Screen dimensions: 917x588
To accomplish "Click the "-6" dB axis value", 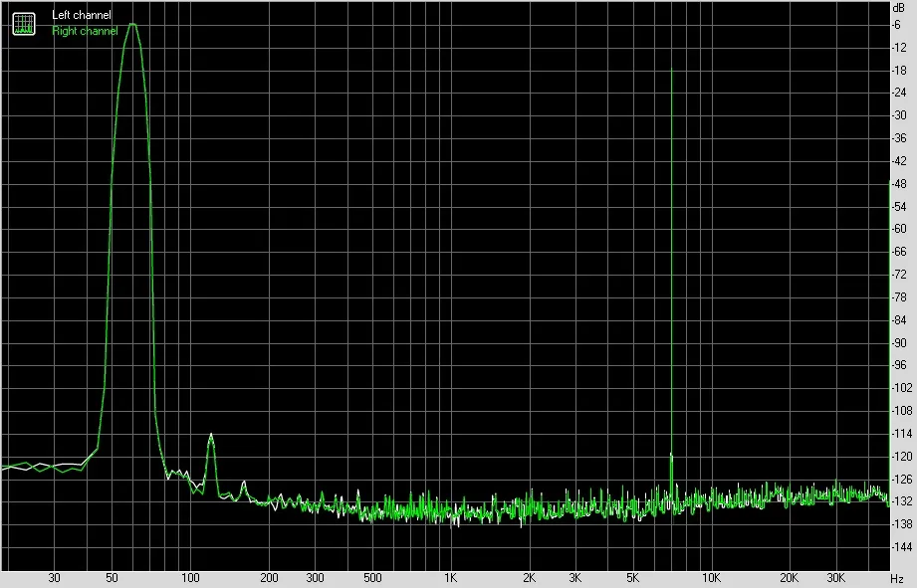I will 896,25.
